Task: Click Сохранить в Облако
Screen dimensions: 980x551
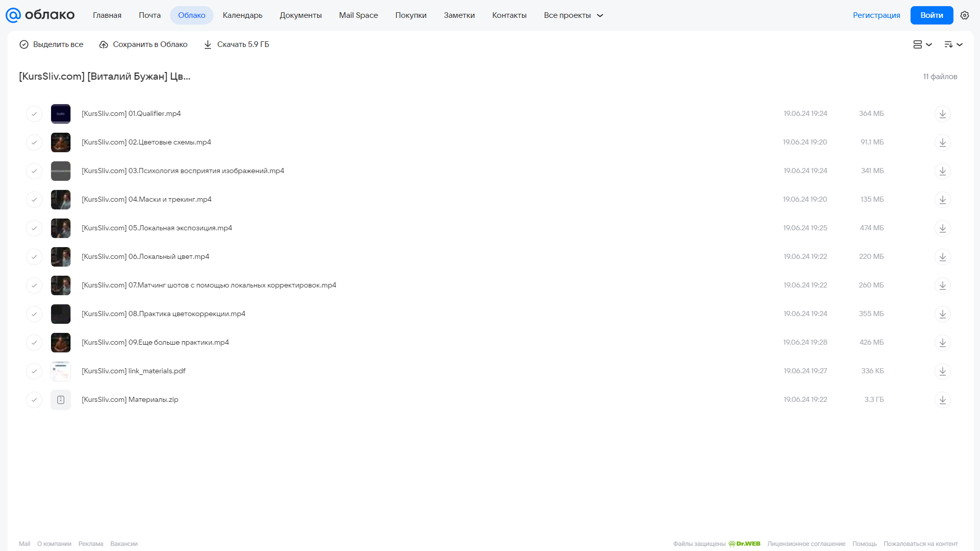Action: point(144,44)
